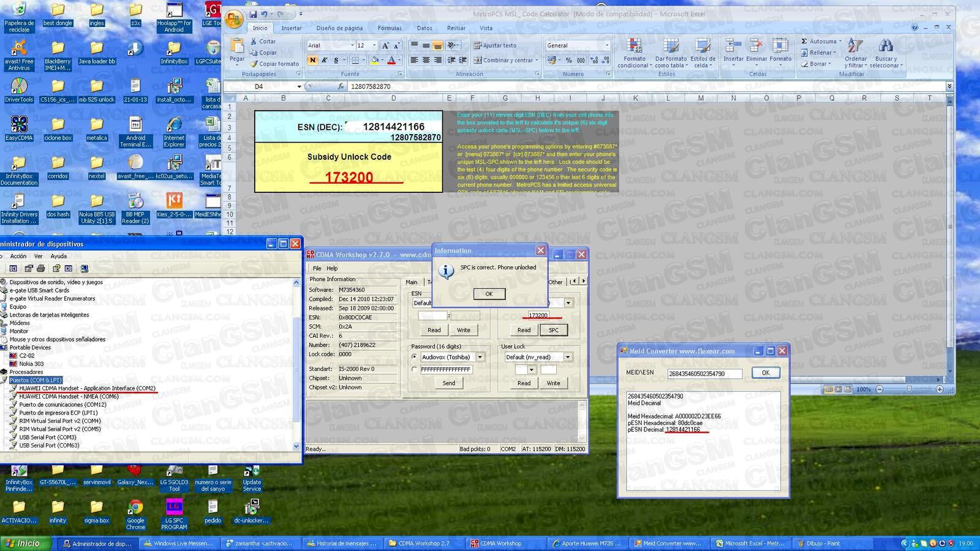Align text to the right
Image resolution: width=980 pixels, height=551 pixels.
tap(437, 60)
